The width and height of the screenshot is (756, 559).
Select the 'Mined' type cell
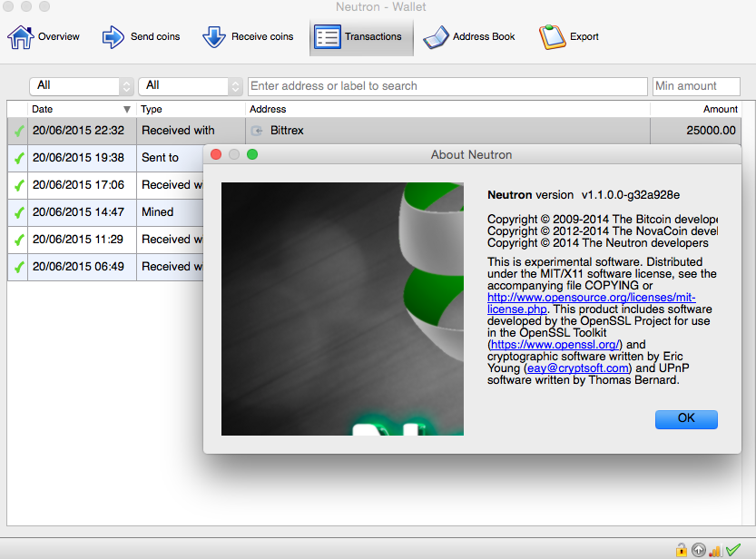click(171, 212)
